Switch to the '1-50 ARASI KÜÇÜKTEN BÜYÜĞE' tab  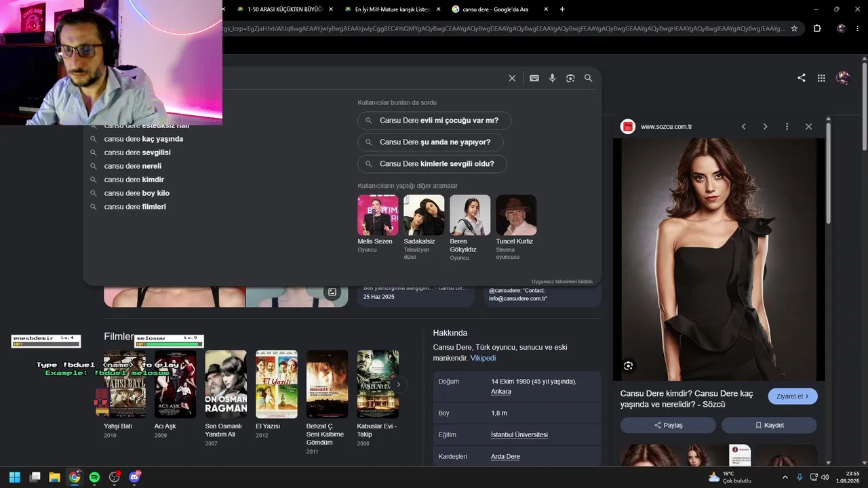[284, 9]
